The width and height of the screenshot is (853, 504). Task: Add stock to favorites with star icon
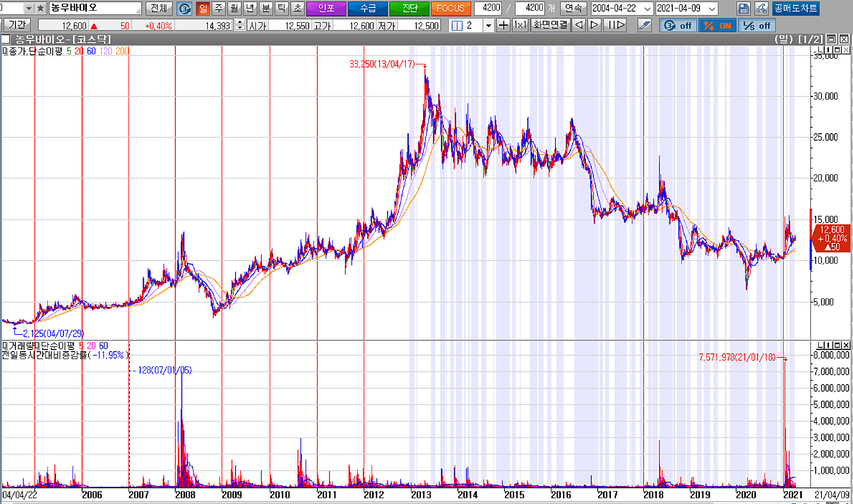[x=40, y=9]
